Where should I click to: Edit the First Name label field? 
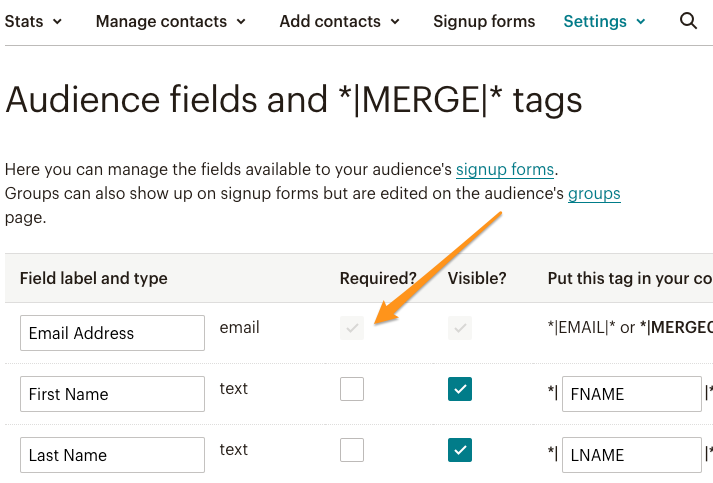(112, 394)
